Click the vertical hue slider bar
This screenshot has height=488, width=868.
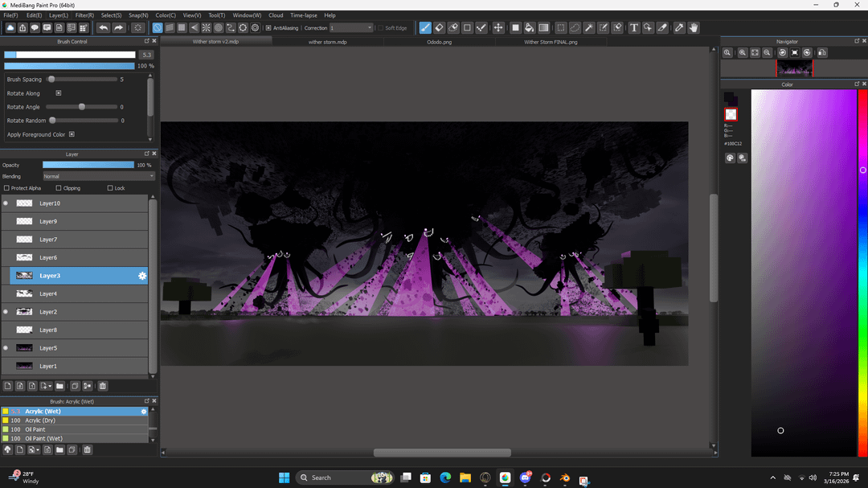pyautogui.click(x=863, y=241)
